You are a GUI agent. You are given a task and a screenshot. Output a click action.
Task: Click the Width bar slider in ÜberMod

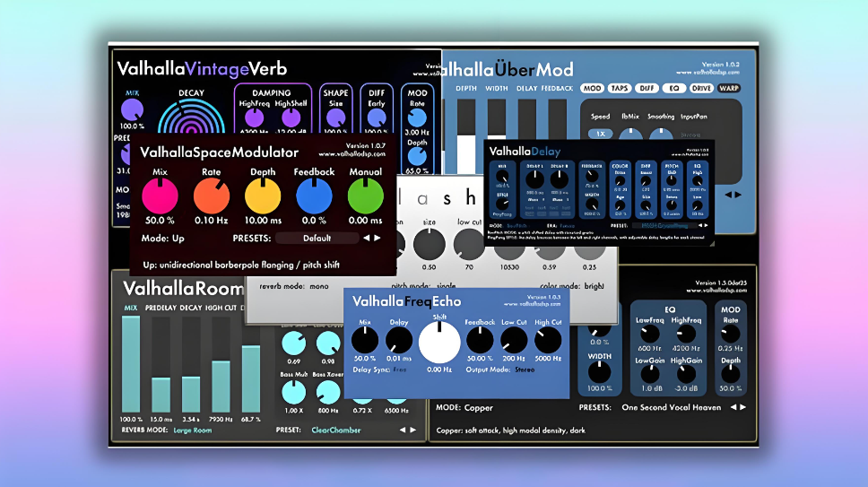tap(497, 119)
